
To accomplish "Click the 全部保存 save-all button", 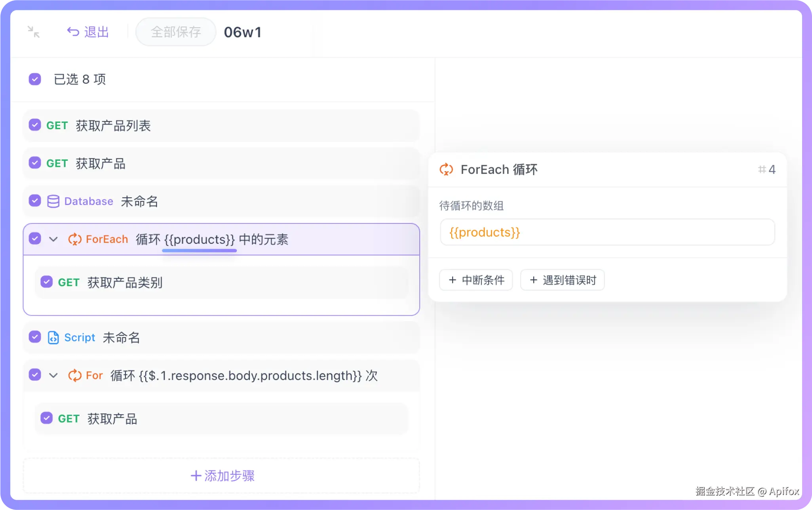I will tap(176, 32).
